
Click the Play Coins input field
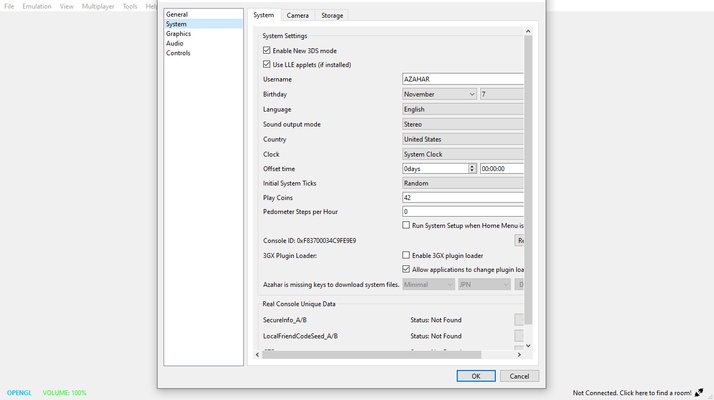coord(463,197)
